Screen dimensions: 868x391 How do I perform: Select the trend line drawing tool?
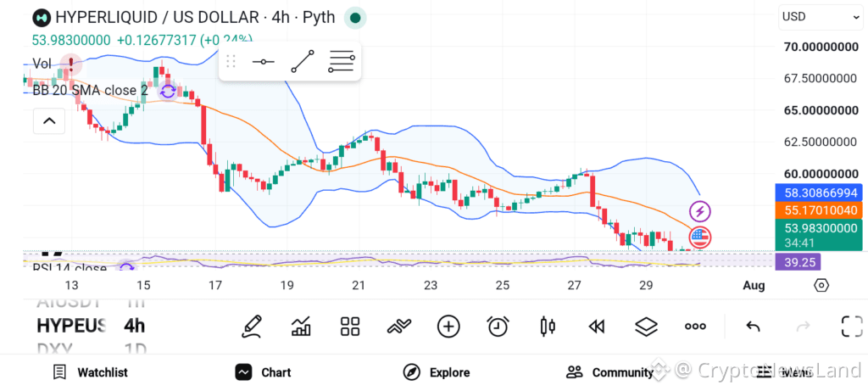tap(303, 61)
